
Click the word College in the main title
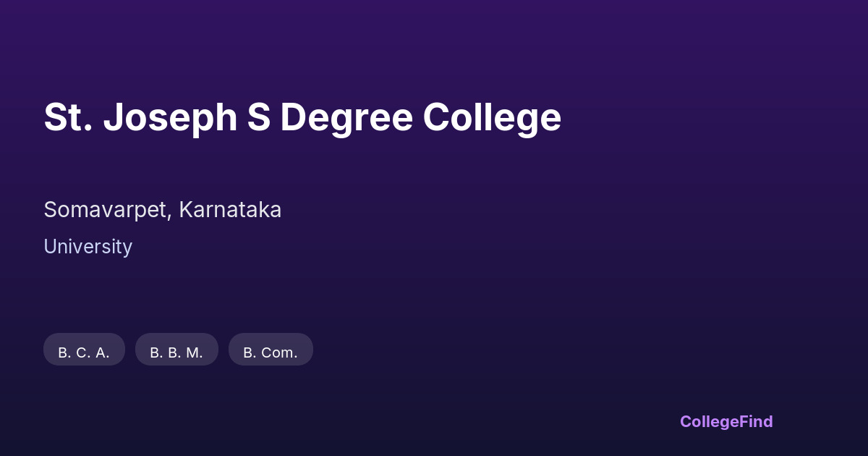coord(492,117)
